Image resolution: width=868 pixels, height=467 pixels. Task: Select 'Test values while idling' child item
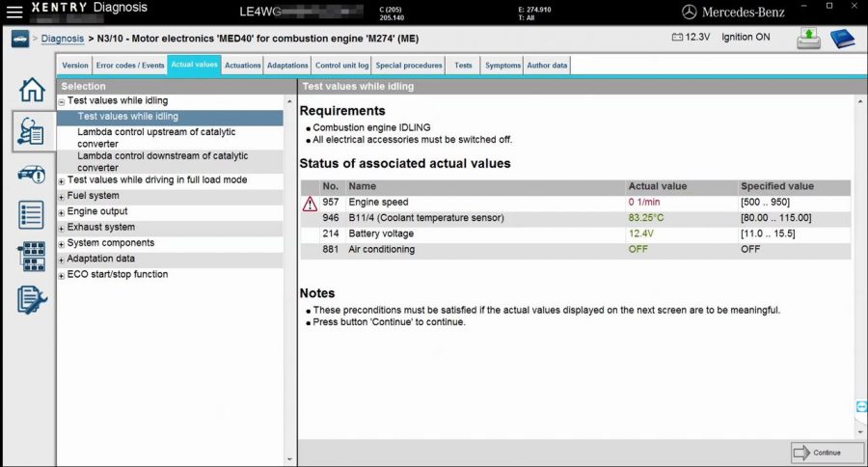pos(170,117)
